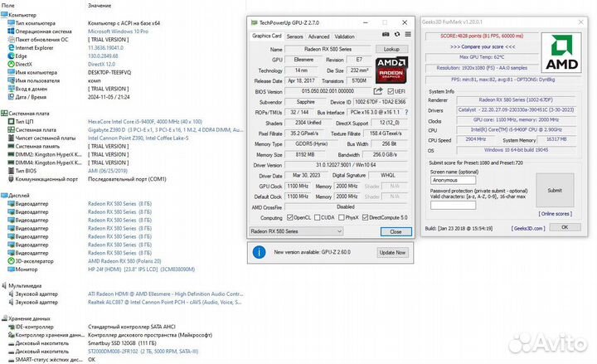Toggle the CUDA checkbox
Screen dimensions: 597x364
click(x=317, y=217)
